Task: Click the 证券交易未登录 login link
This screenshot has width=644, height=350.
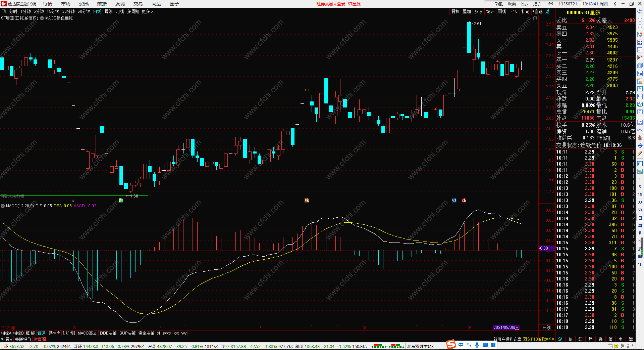Action: 331,4
